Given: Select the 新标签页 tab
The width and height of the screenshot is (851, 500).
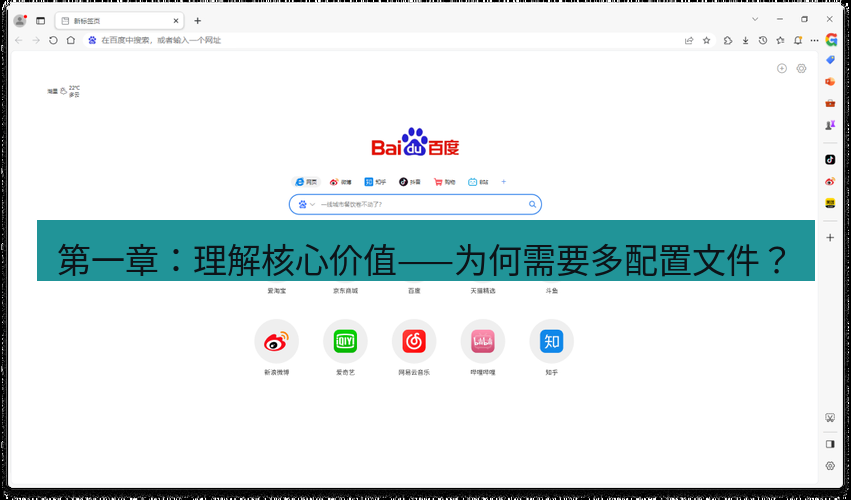Looking at the screenshot, I should [x=119, y=21].
